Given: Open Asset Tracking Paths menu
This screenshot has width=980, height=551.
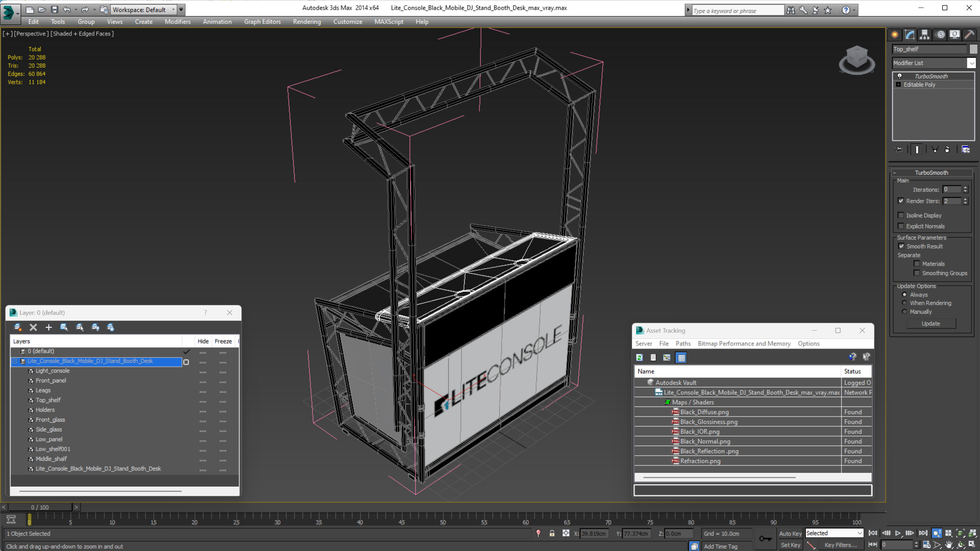Looking at the screenshot, I should [683, 343].
